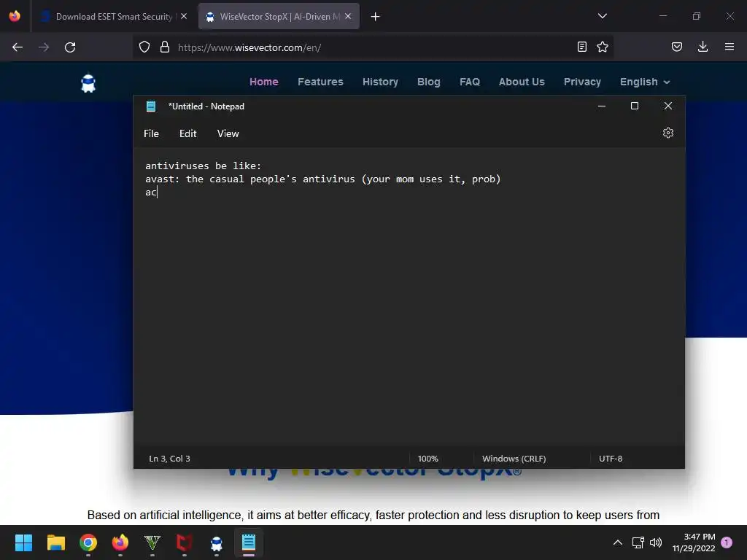The width and height of the screenshot is (747, 560).
Task: Close the ESET Smart Security tab
Action: click(x=184, y=16)
